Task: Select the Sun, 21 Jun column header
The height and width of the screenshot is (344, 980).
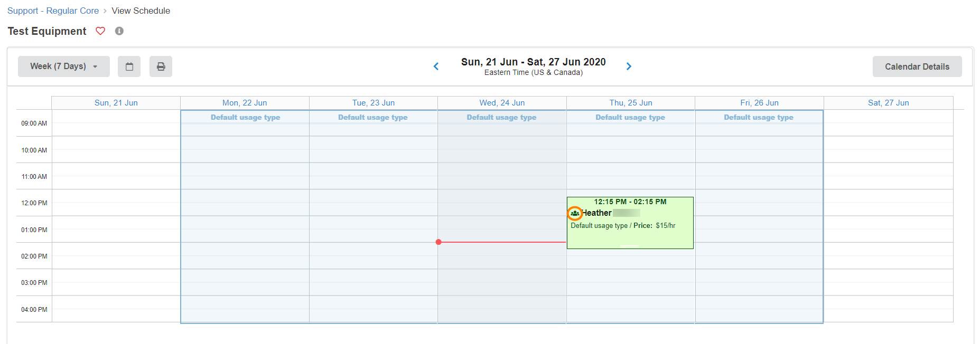Action: coord(116,103)
